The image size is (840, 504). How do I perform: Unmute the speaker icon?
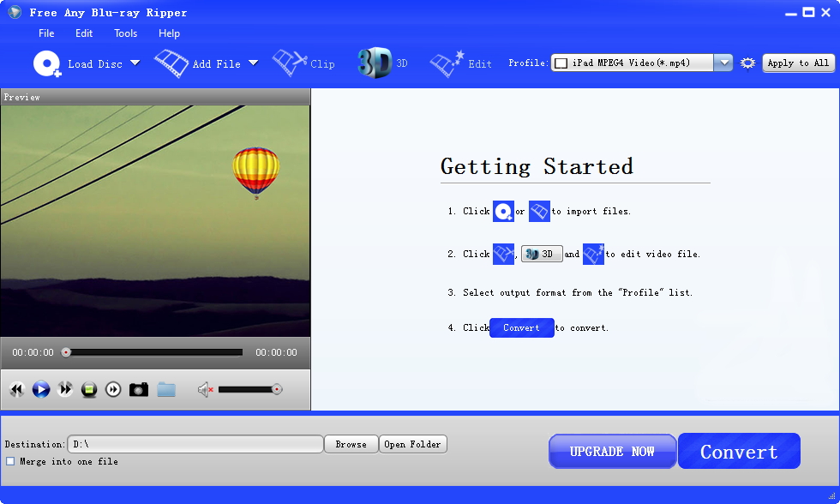(204, 389)
